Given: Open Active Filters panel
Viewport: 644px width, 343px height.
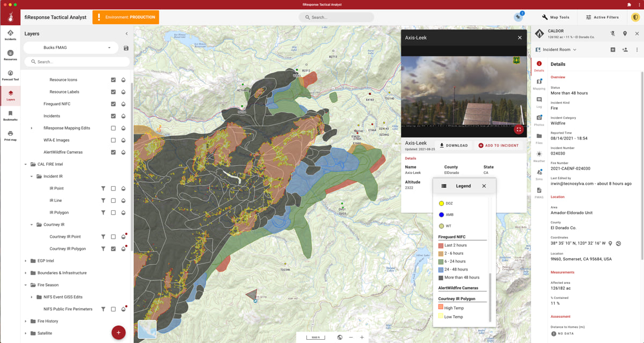Looking at the screenshot, I should coord(602,17).
